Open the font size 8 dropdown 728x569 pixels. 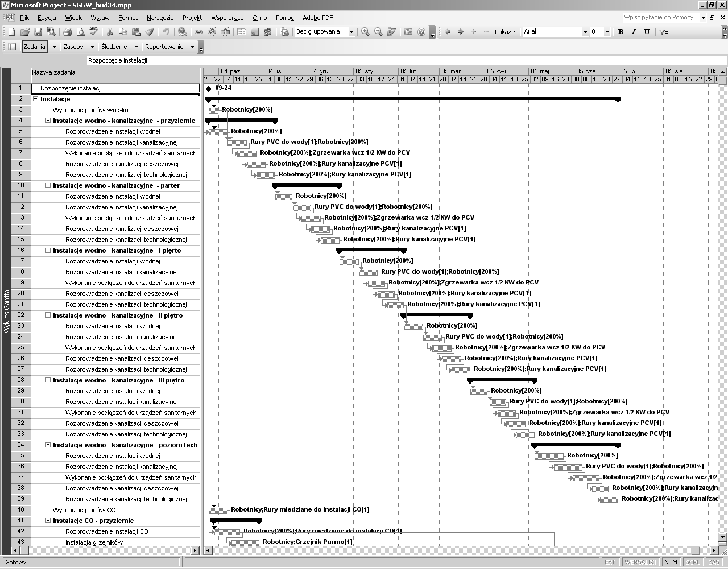click(x=607, y=32)
